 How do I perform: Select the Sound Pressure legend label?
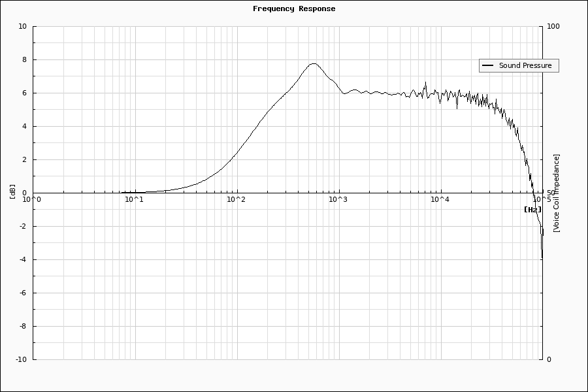coord(525,65)
